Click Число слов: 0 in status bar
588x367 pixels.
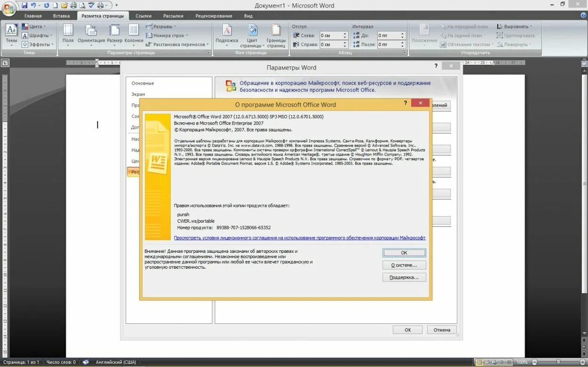[x=61, y=362]
